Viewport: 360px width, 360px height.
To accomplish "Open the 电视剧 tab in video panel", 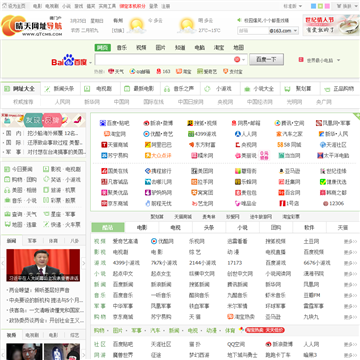I will click(x=32, y=335).
